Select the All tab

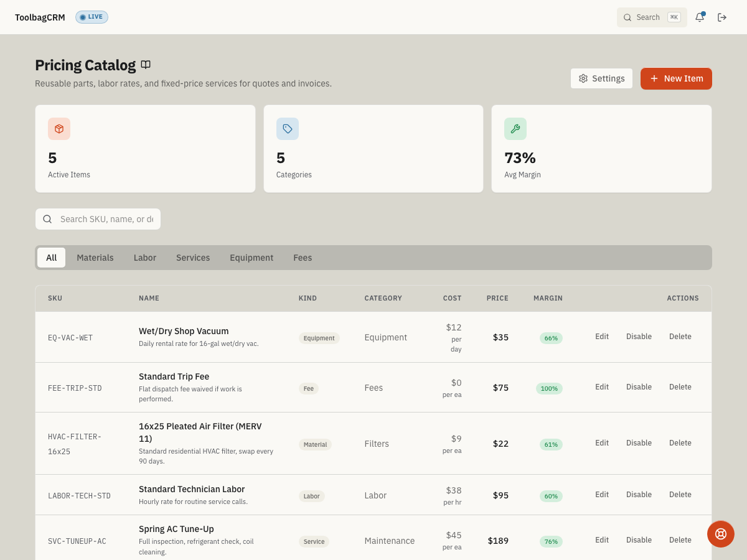[x=51, y=258]
